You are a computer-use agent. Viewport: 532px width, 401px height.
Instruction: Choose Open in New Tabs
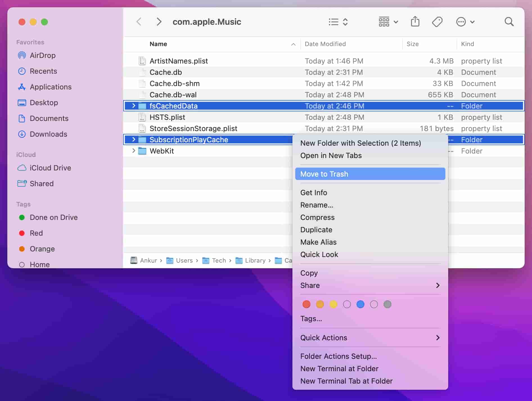coord(370,156)
